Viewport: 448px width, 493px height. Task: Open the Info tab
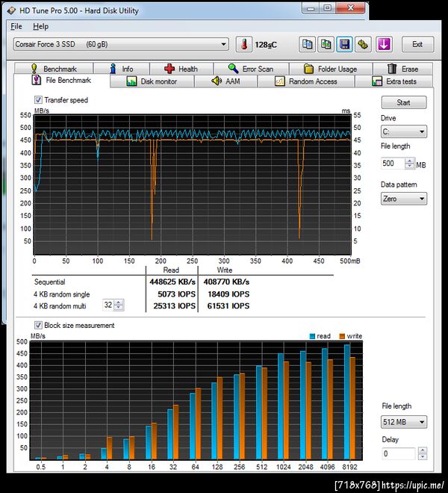pyautogui.click(x=122, y=69)
